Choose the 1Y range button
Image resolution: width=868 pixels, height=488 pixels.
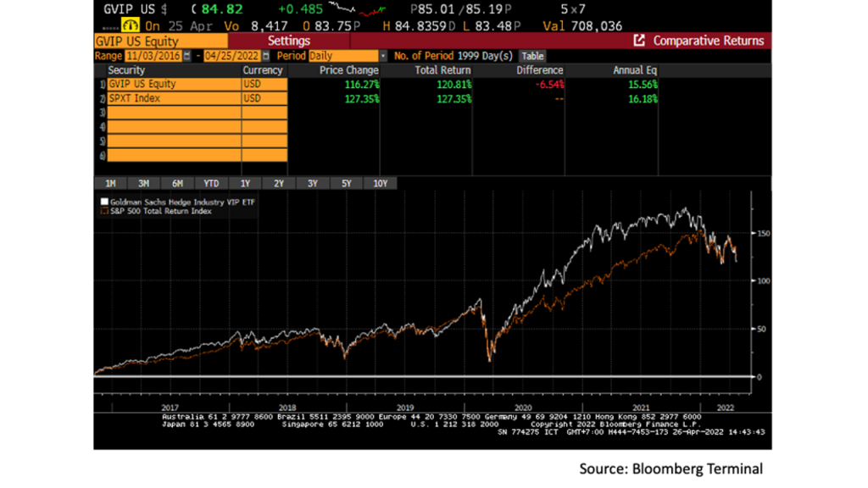(245, 183)
